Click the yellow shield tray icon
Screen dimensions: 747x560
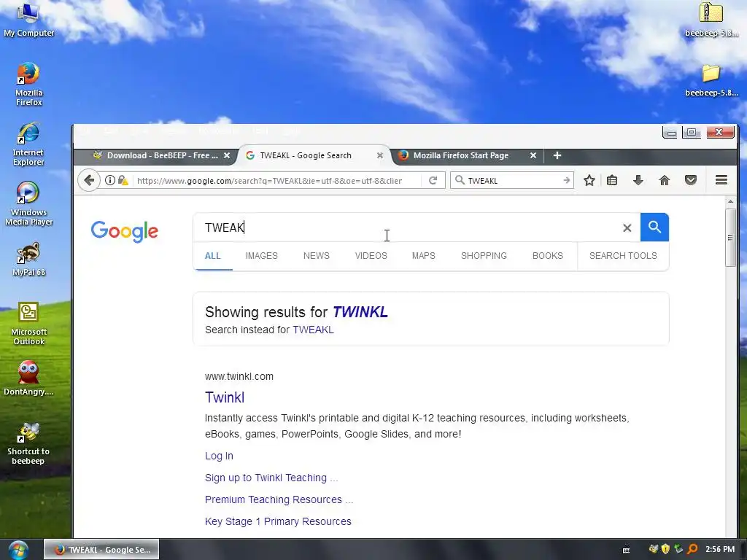666,550
